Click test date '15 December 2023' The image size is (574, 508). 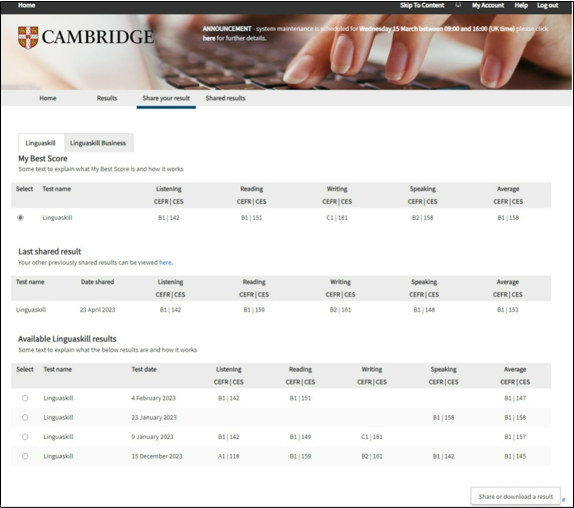pos(157,456)
